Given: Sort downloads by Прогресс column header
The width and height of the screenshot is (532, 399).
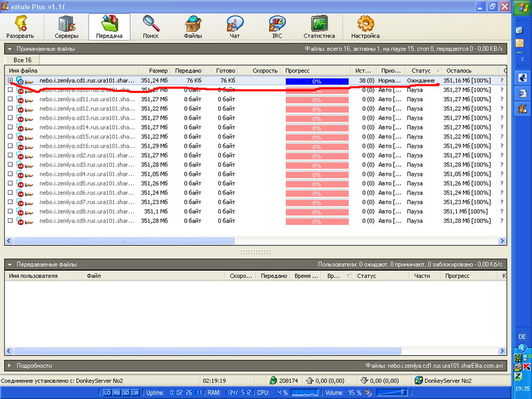Looking at the screenshot, I should pos(317,70).
